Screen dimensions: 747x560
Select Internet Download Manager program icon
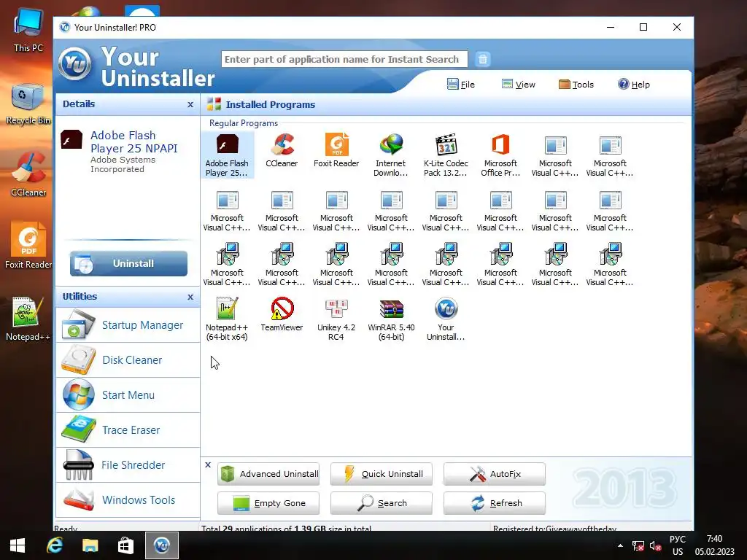coord(391,155)
